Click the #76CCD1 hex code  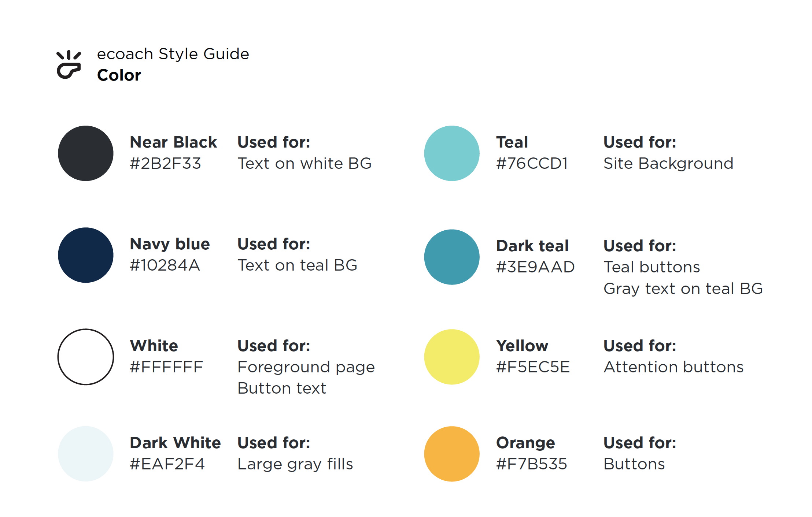click(x=532, y=163)
